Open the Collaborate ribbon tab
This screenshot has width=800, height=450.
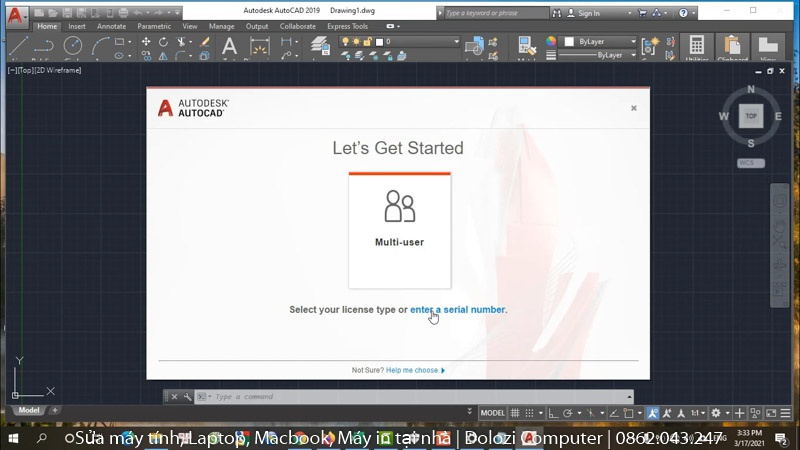click(297, 26)
